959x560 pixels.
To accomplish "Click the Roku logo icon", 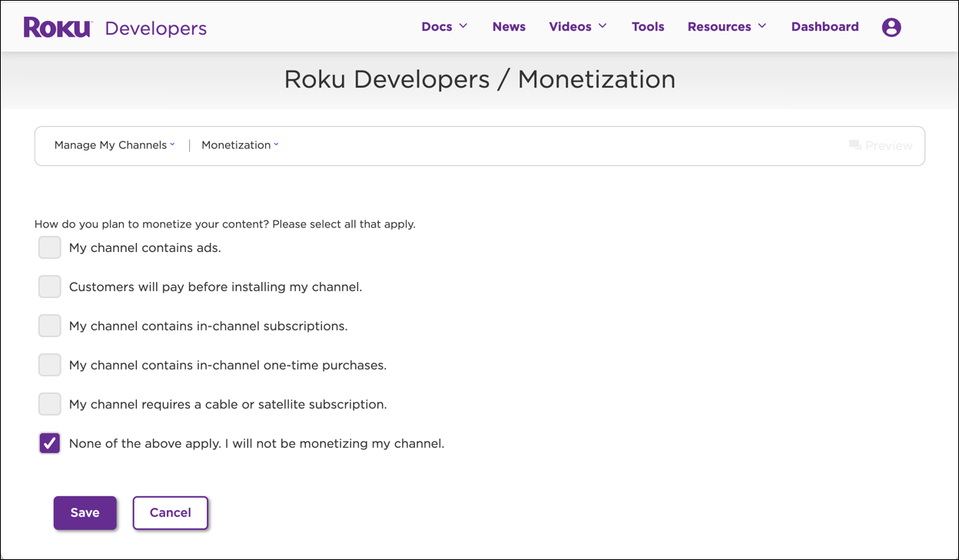I will click(56, 26).
